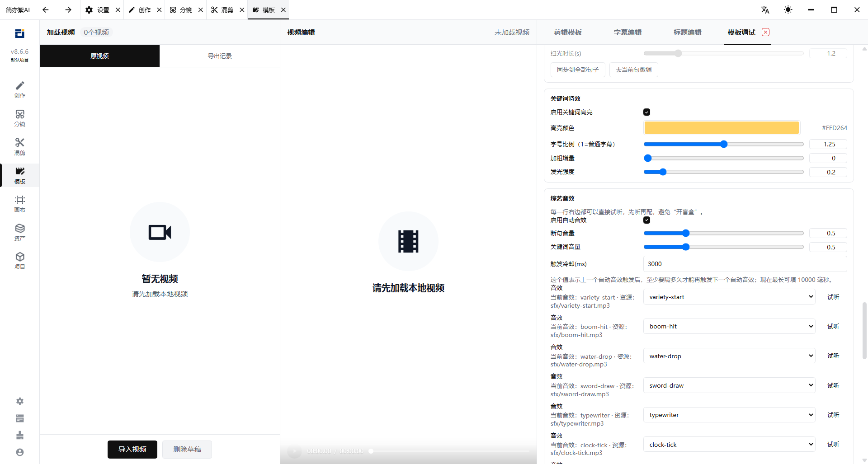
Task: Open 分镜 in the left sidebar
Action: 19,118
